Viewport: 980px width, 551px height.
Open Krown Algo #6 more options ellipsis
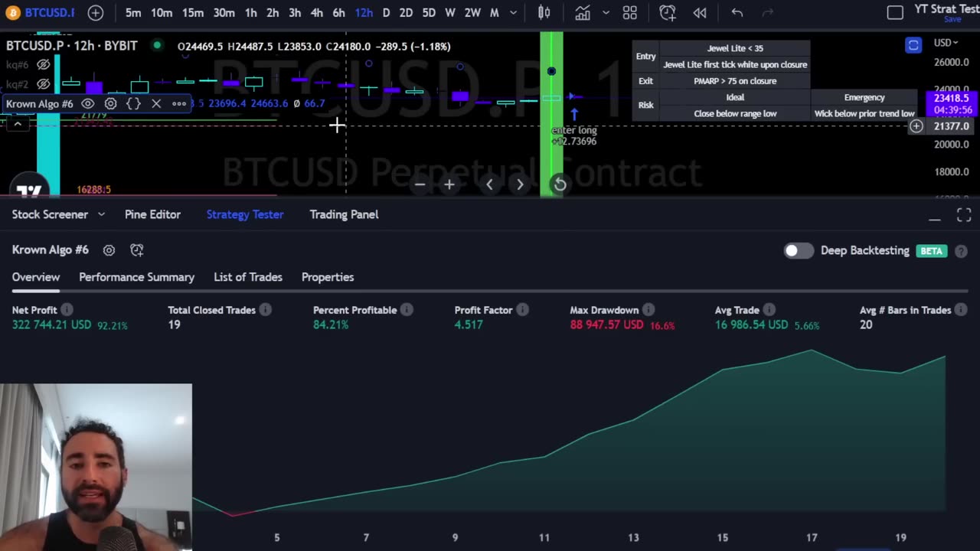tap(179, 103)
